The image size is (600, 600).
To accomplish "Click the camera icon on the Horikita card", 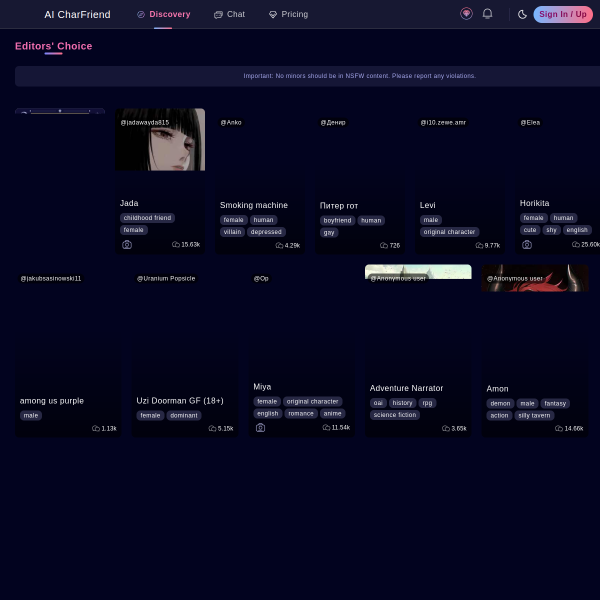I will click(527, 245).
